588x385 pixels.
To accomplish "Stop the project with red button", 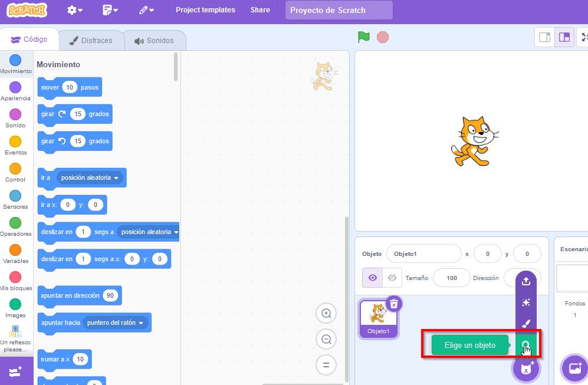I will [x=383, y=37].
